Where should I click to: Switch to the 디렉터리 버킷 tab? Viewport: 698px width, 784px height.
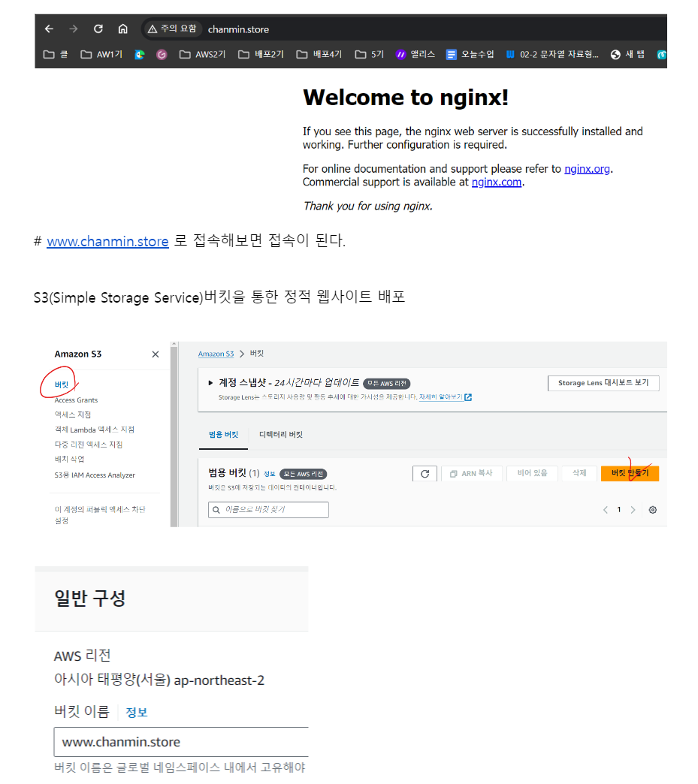[281, 435]
